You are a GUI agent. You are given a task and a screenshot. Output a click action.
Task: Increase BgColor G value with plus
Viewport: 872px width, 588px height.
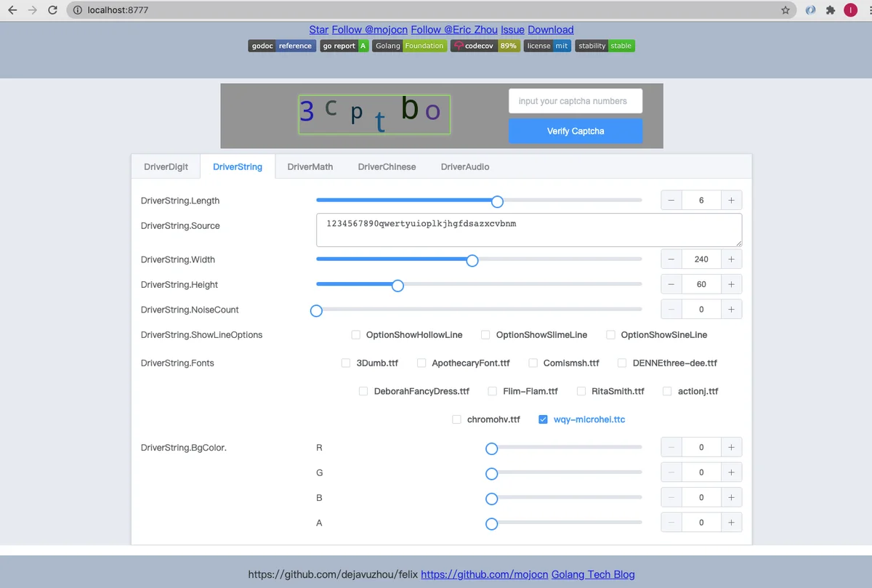731,472
